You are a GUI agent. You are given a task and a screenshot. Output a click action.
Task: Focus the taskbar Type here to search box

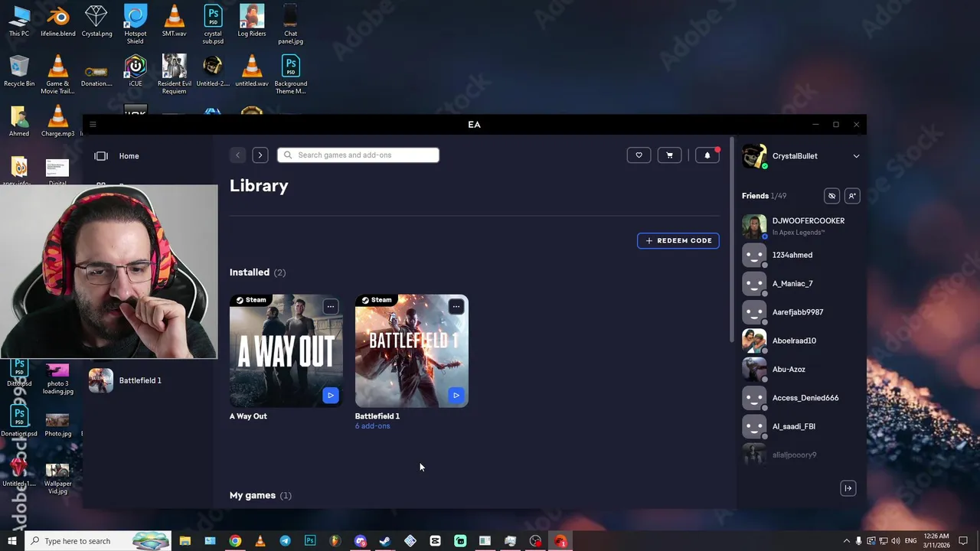pos(99,541)
